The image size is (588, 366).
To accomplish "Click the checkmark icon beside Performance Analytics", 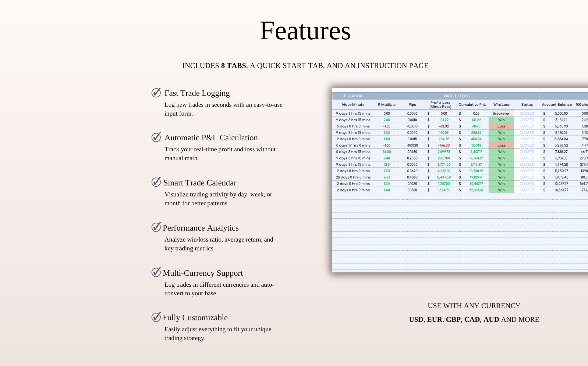I will (156, 227).
